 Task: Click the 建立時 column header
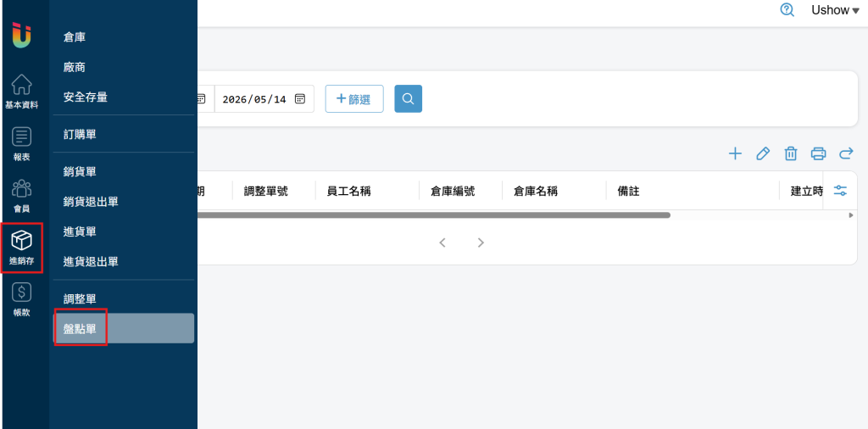807,192
